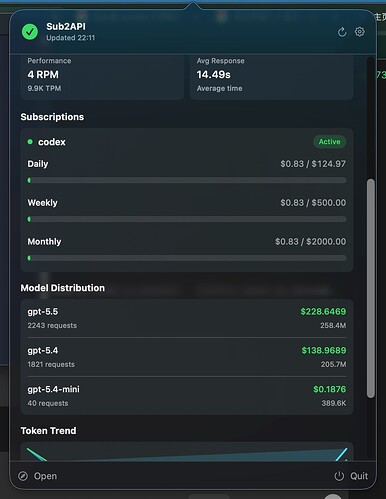Click the 4 RPM performance value
Image resolution: width=386 pixels, height=499 pixels.
coord(43,74)
